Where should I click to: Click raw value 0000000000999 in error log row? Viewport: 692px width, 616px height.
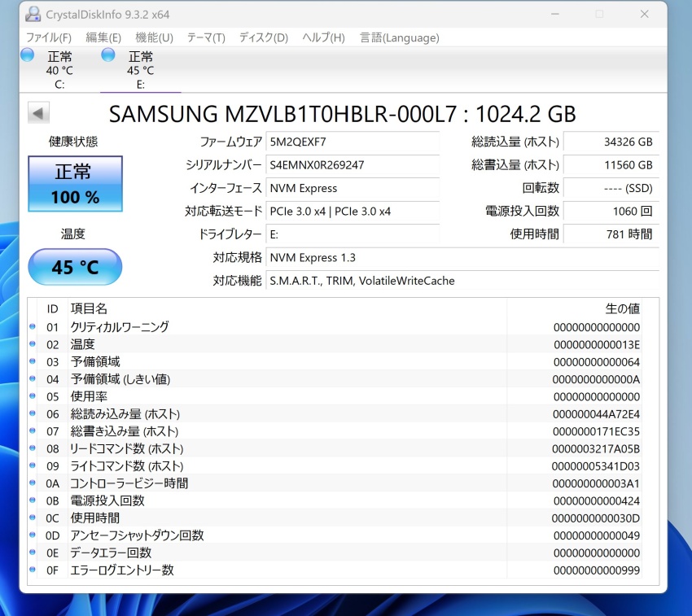click(x=597, y=570)
